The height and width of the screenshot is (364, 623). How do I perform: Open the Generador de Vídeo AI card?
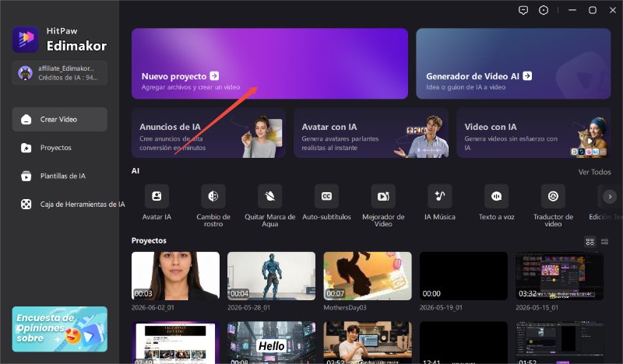(513, 64)
